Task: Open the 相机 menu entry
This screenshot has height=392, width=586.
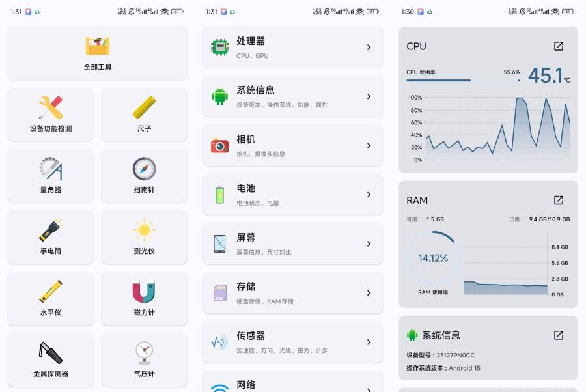Action: (292, 145)
